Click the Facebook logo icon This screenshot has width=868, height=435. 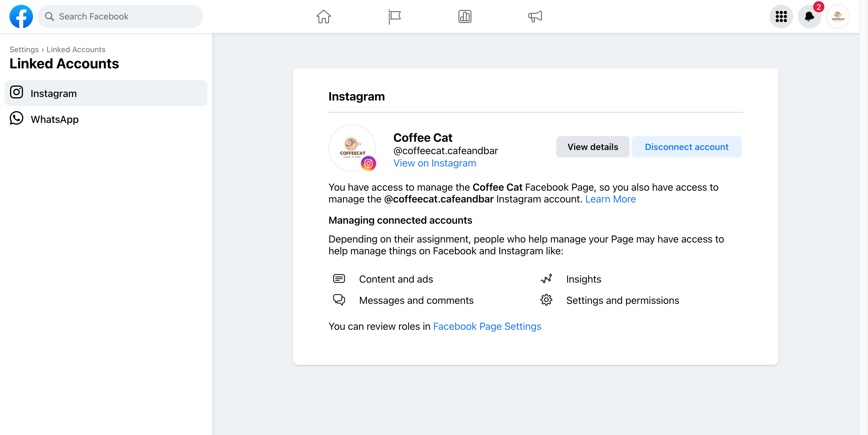click(21, 17)
